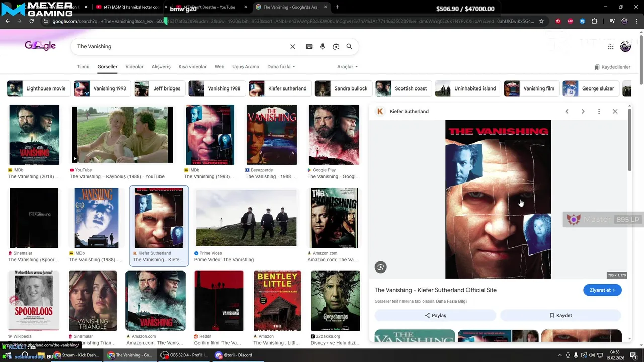Open the Prime Video: The Vanishing thumbnail
Screen dimensions: 644x362
point(246,218)
